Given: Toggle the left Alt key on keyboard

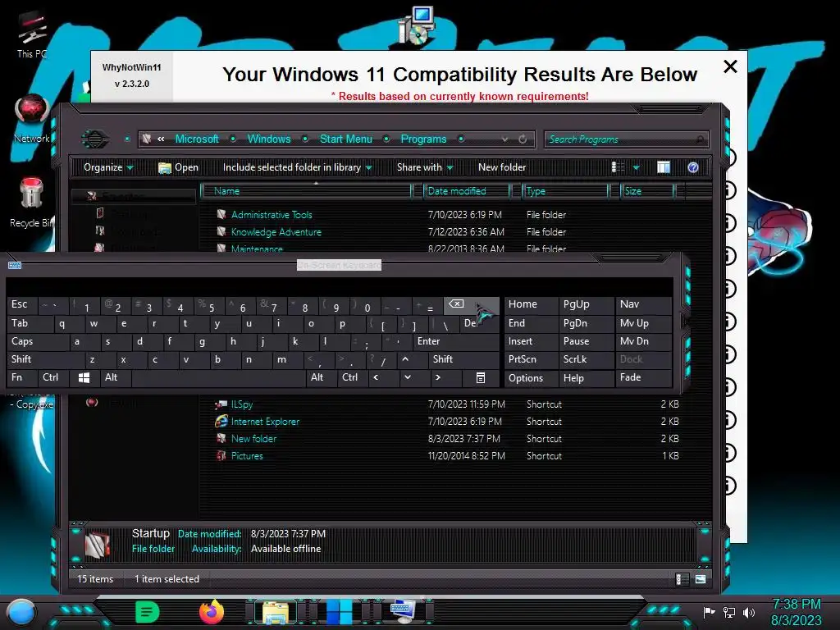Looking at the screenshot, I should coord(115,377).
